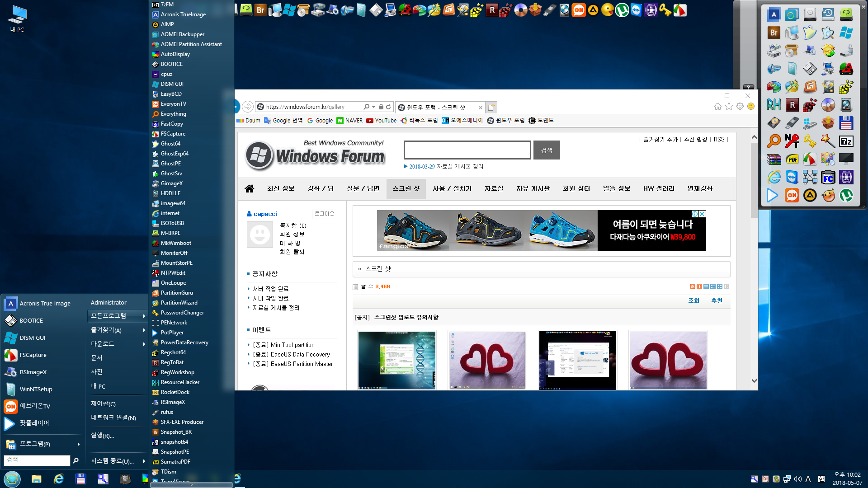Image resolution: width=868 pixels, height=488 pixels.
Task: Select 스크린 샷 forum navigation tab
Action: tap(406, 188)
